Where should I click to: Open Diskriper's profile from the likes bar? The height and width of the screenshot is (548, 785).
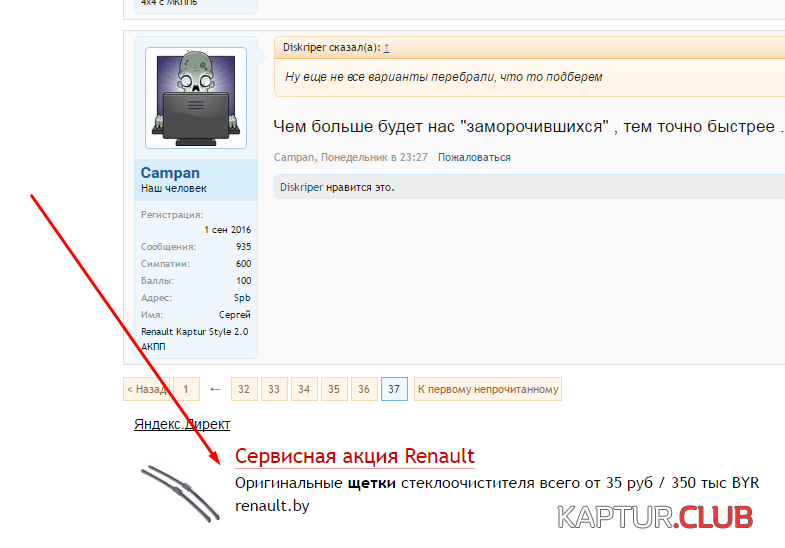pyautogui.click(x=301, y=187)
